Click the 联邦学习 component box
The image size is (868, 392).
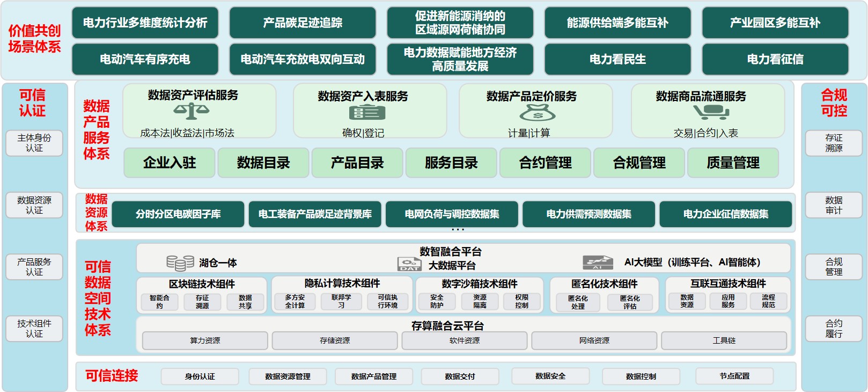coord(341,301)
